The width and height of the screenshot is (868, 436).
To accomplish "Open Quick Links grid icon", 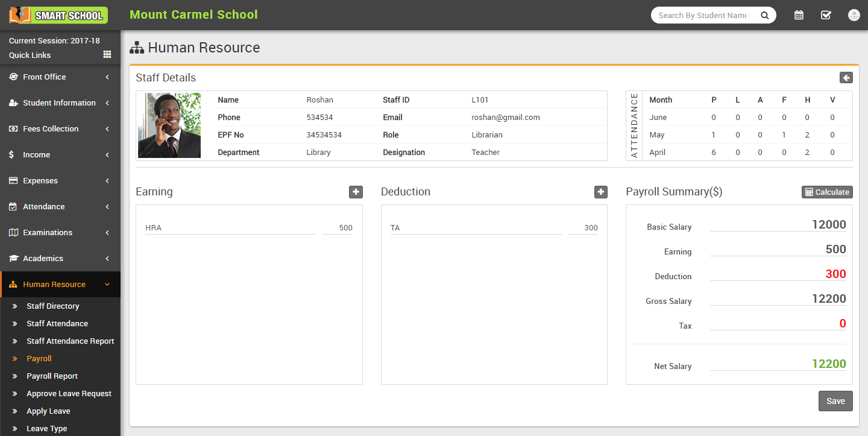I will click(x=107, y=54).
